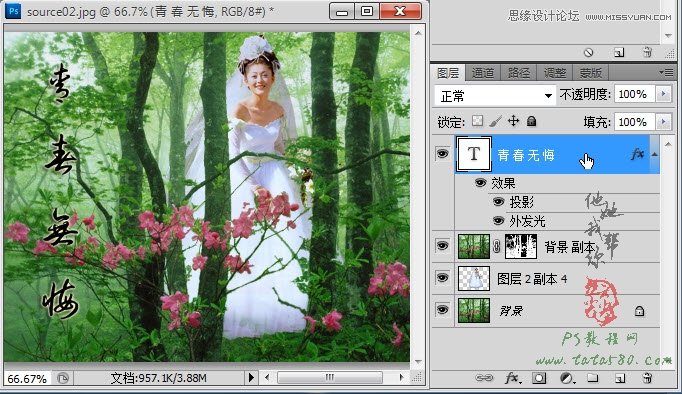
Task: Click the 不透明度 value field 100%
Action: 634,94
